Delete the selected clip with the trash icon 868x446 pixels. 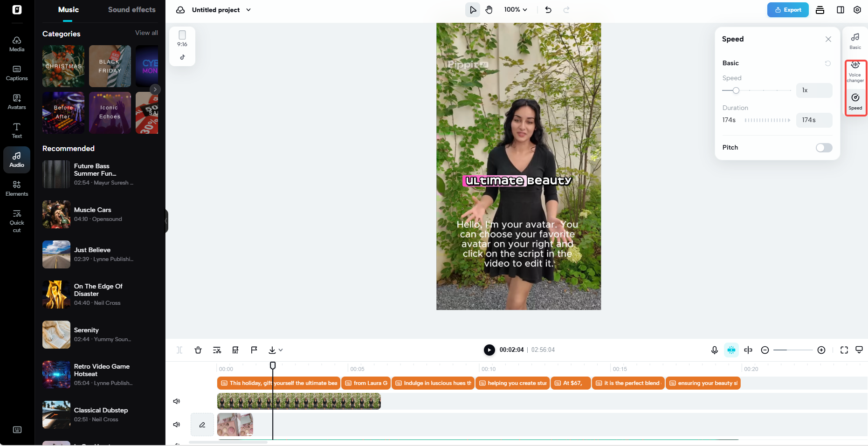pyautogui.click(x=198, y=350)
